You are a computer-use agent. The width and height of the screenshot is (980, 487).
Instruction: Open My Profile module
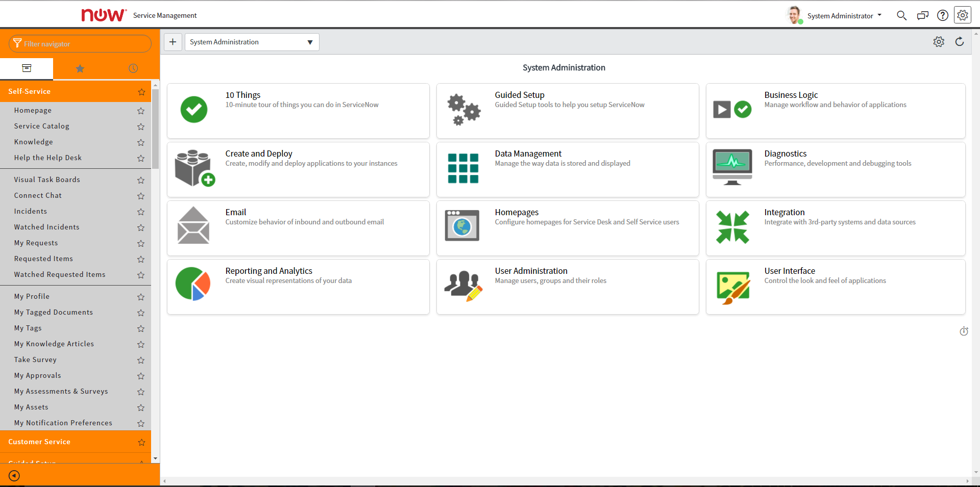coord(32,296)
